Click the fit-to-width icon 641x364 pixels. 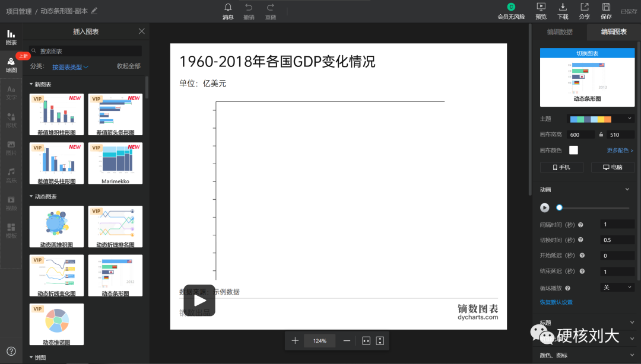pyautogui.click(x=366, y=341)
